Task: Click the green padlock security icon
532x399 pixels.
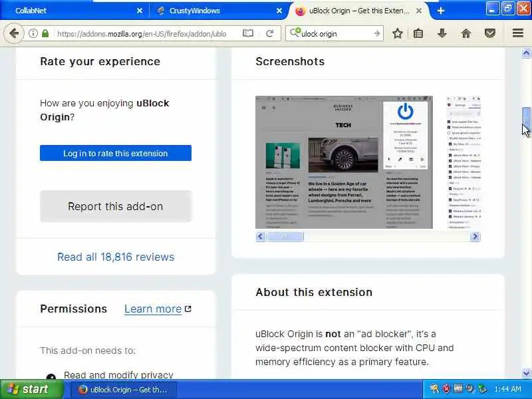Action: pos(45,33)
